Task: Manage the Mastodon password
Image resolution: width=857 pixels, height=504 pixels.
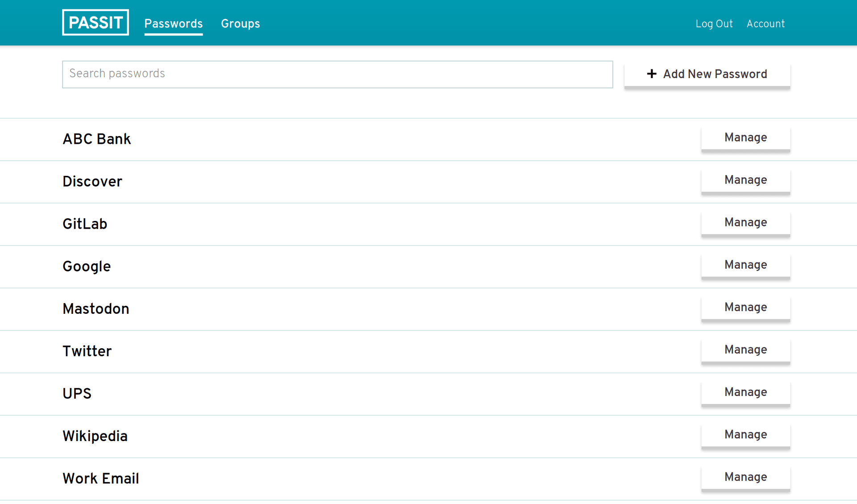Action: 745,307
